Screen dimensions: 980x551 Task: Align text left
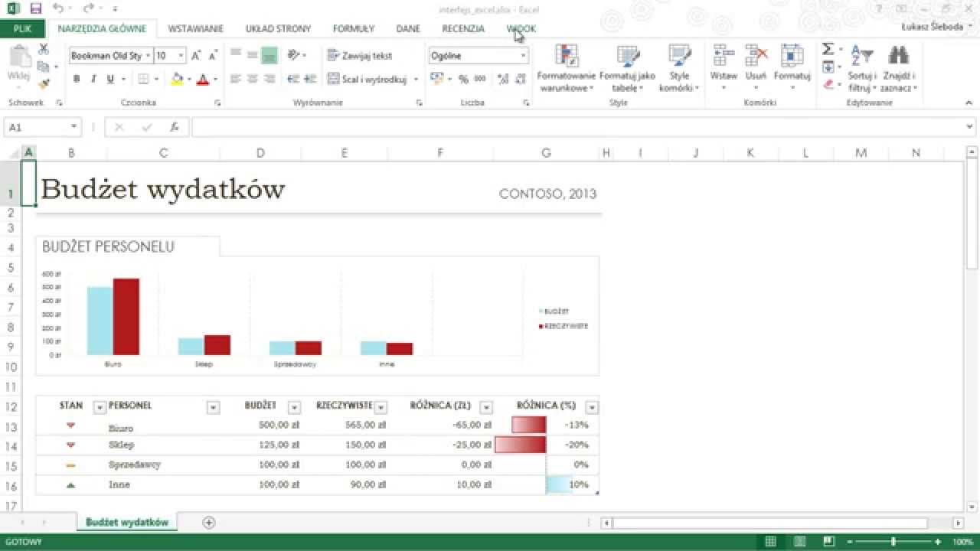click(x=236, y=79)
